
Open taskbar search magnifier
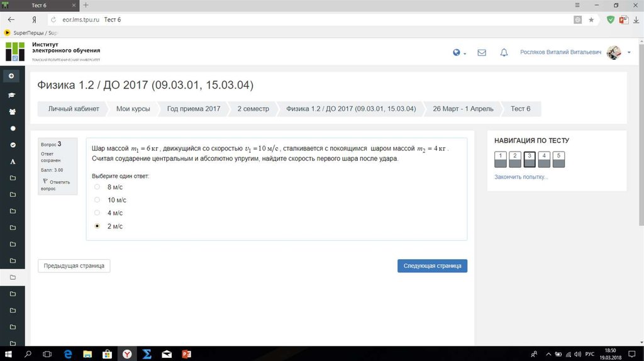coord(28,354)
